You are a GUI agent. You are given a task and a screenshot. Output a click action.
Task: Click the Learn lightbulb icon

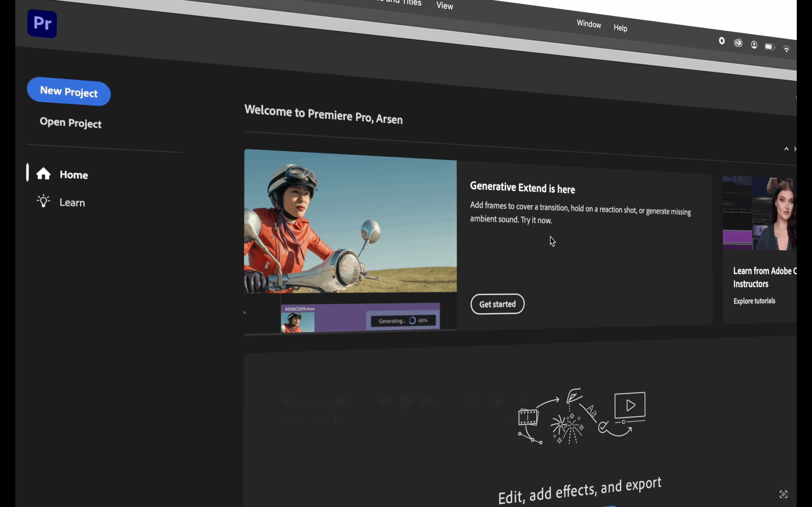tap(43, 201)
